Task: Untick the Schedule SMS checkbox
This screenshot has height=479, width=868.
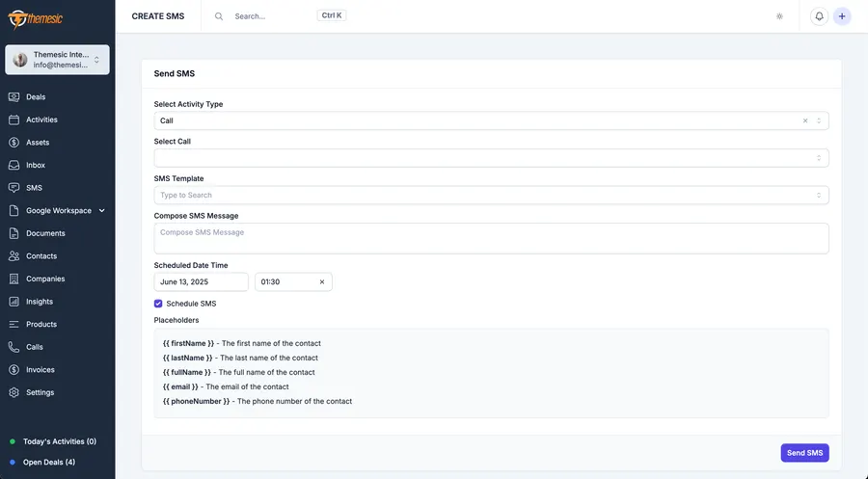Action: [158, 304]
